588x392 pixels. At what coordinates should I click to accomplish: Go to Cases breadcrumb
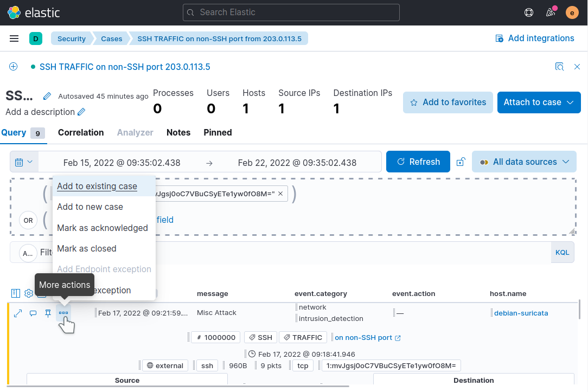111,38
